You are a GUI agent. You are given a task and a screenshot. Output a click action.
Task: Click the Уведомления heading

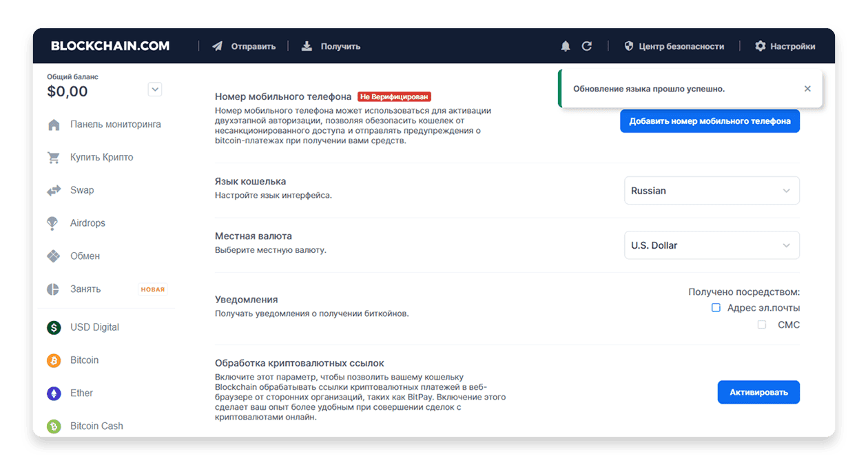tap(247, 300)
